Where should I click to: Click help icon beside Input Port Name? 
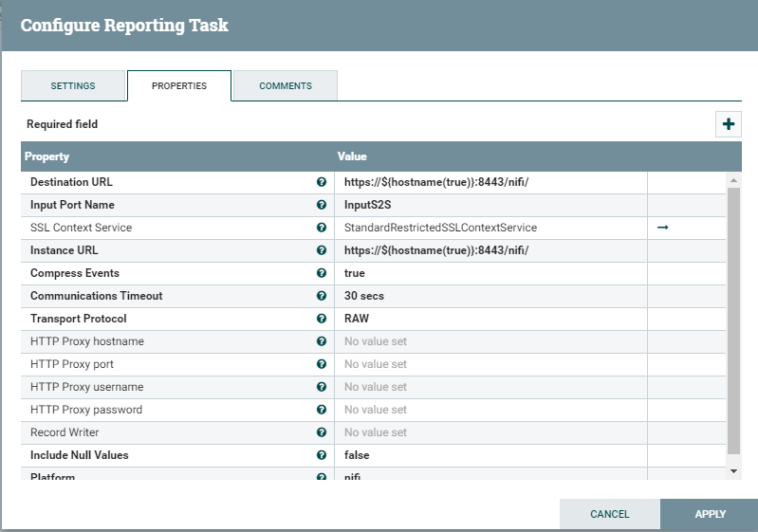click(x=322, y=205)
